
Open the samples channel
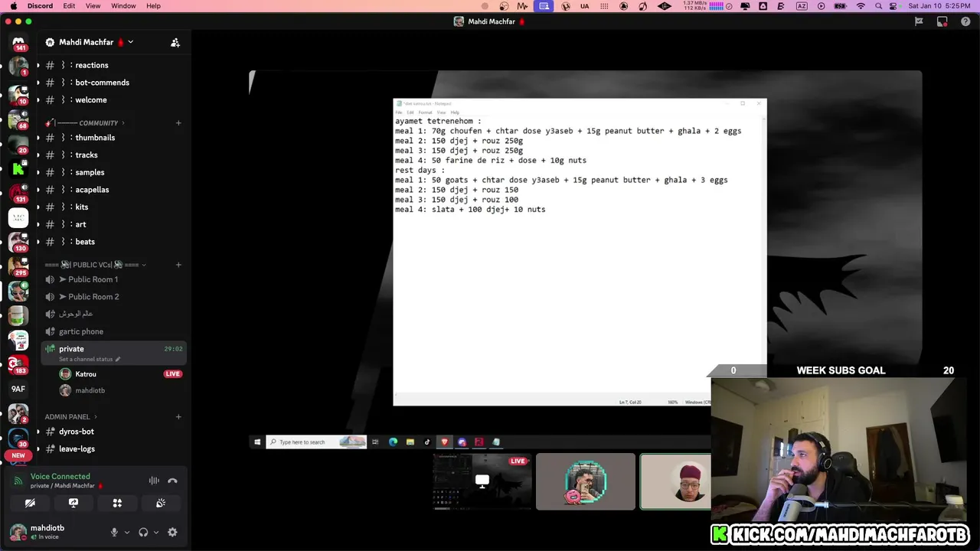113,172
